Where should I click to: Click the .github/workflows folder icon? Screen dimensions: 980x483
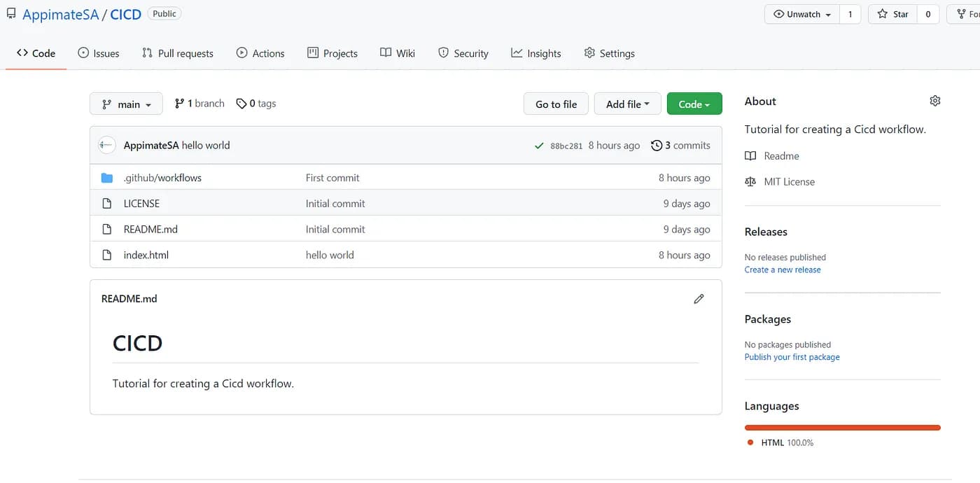[x=107, y=178]
